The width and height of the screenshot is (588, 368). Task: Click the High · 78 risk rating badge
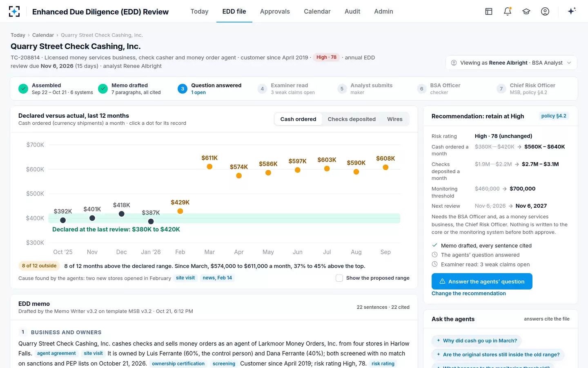(326, 58)
